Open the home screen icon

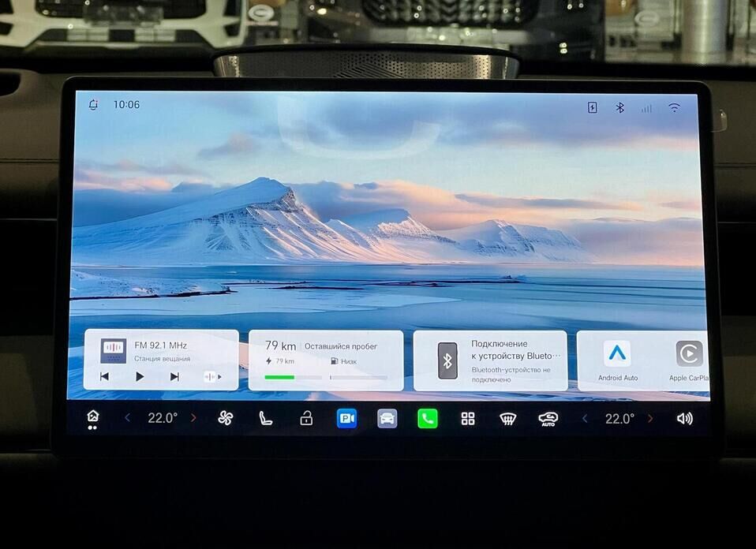pyautogui.click(x=93, y=417)
